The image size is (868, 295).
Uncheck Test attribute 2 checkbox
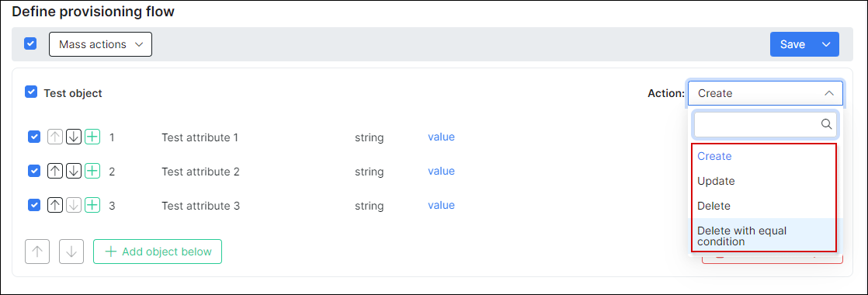33,171
